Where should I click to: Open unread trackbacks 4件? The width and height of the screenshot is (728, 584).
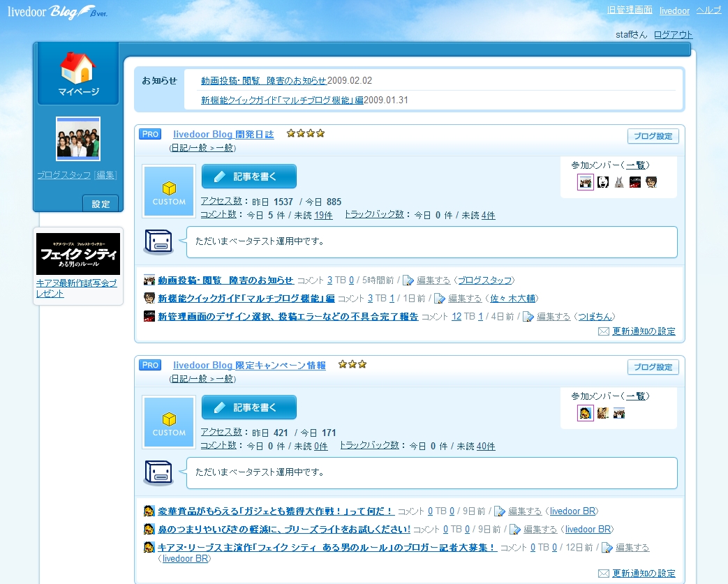[x=488, y=216]
